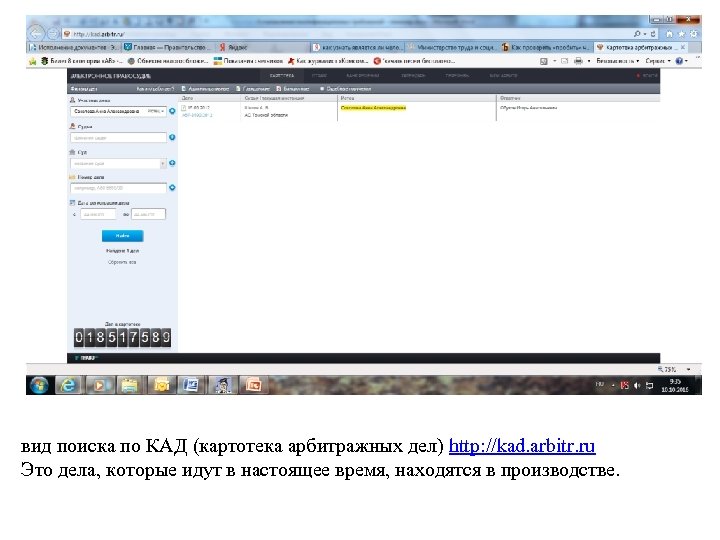Viewport: 720px width, 540px height.
Task: Open Windows Media Player from taskbar
Action: click(x=99, y=385)
